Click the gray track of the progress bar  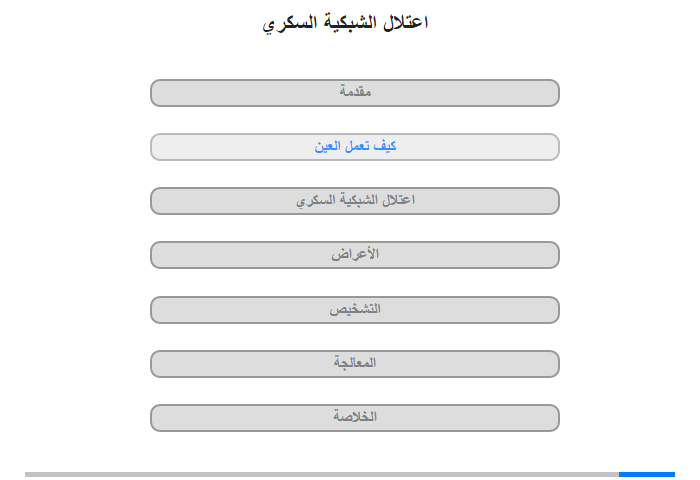[320, 474]
